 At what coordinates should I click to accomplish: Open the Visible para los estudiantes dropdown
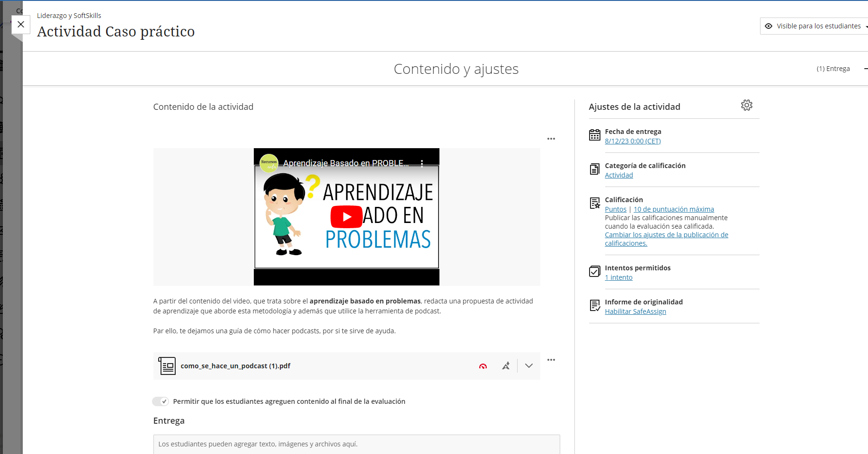pos(814,26)
